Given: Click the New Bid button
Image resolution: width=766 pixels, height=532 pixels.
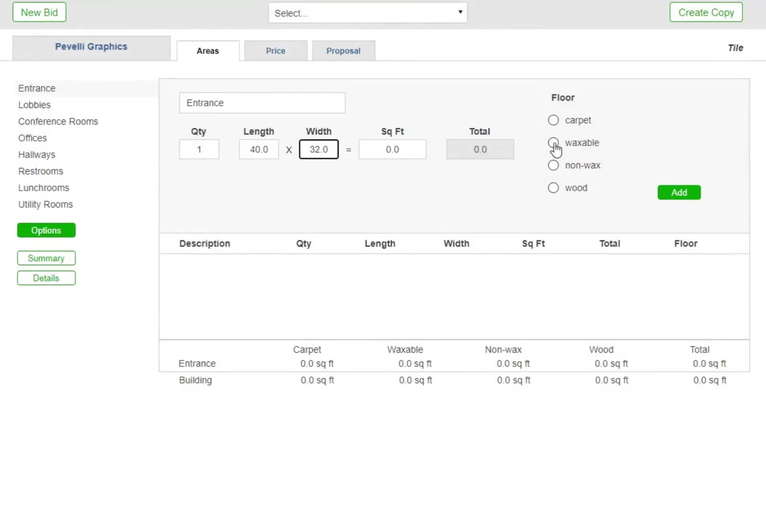Looking at the screenshot, I should (x=39, y=12).
